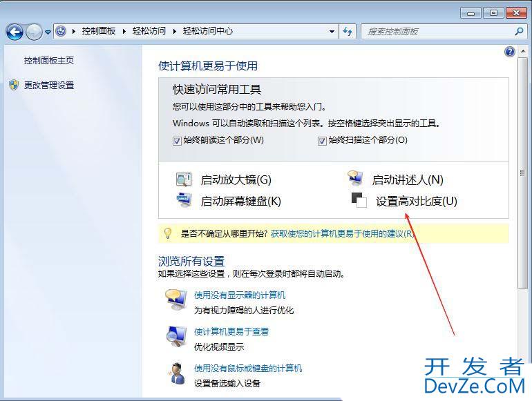
Task: Toggle 始终朗读这个部分(W) checkbox
Action: pos(177,141)
